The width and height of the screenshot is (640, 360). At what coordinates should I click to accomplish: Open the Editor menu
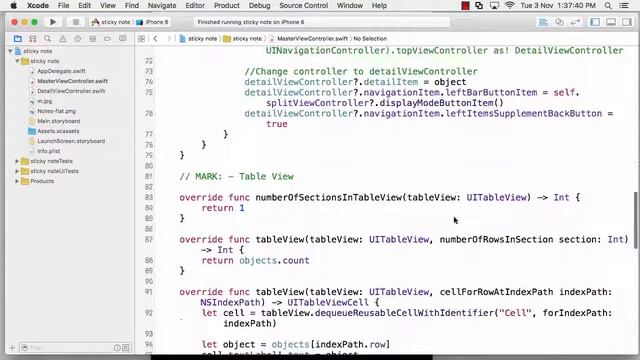coord(195,6)
